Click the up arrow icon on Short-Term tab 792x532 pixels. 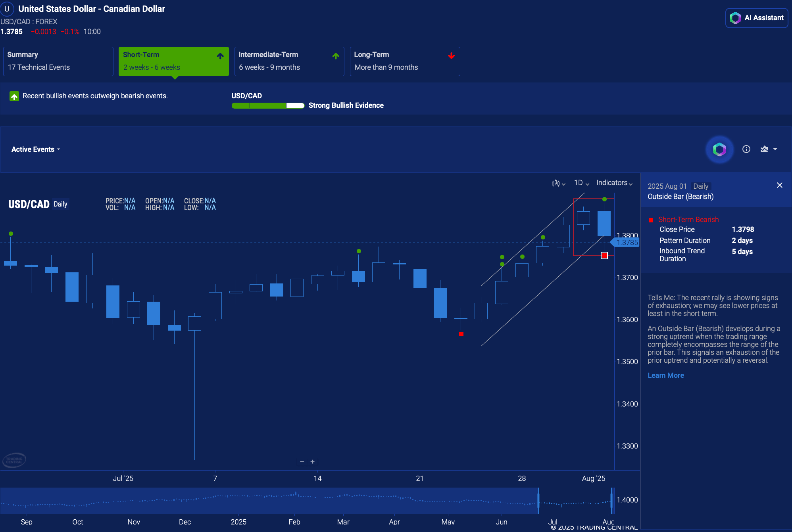(220, 56)
